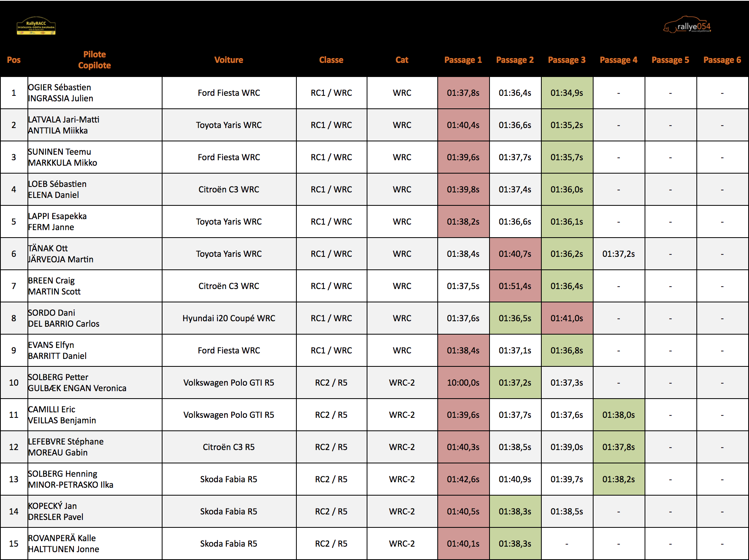Screen dimensions: 749x560
Task: Click Camilli's WRC-2 category cell
Action: pos(402,415)
